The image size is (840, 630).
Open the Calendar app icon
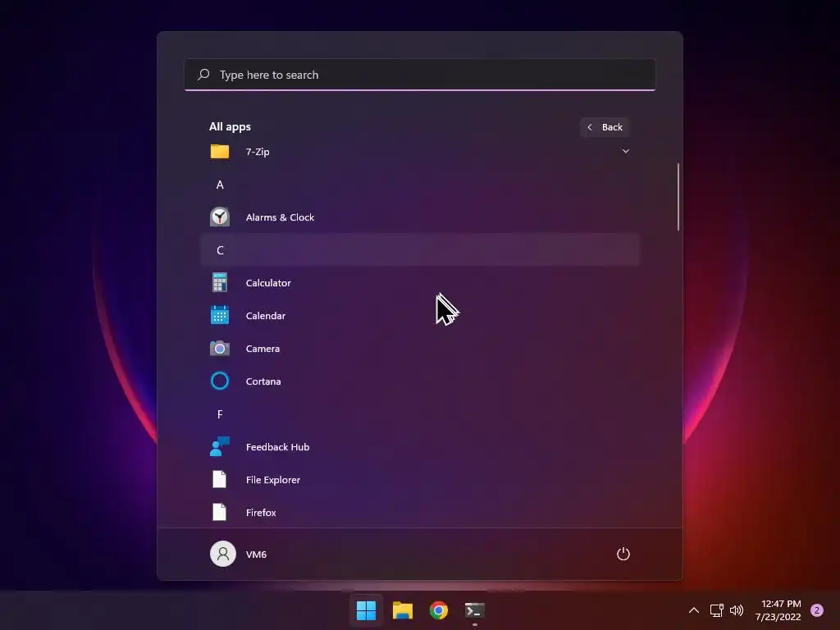click(220, 315)
